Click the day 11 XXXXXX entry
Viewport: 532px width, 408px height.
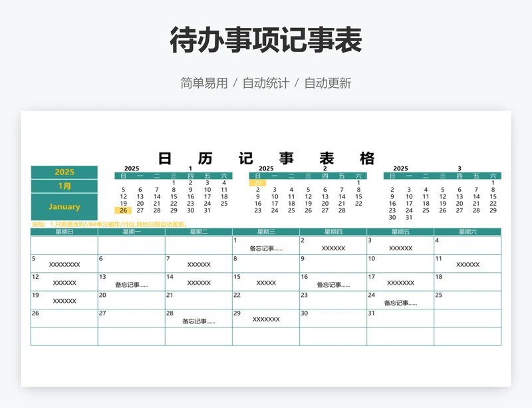click(467, 265)
